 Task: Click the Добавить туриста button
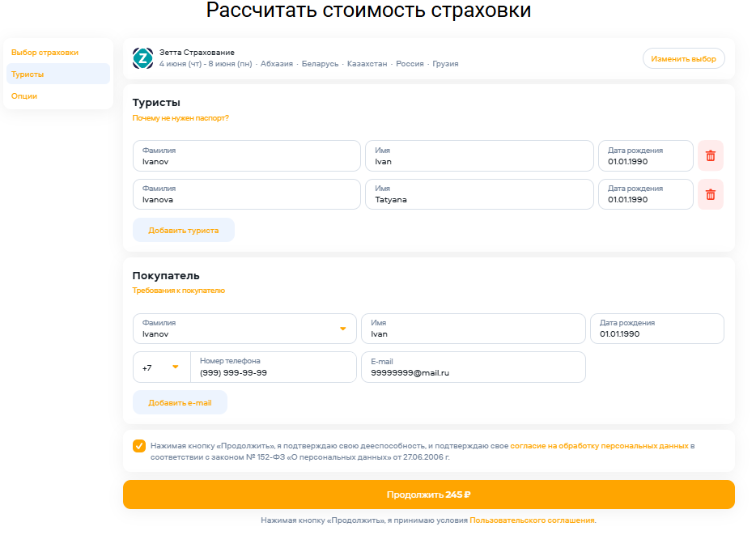[x=184, y=230]
